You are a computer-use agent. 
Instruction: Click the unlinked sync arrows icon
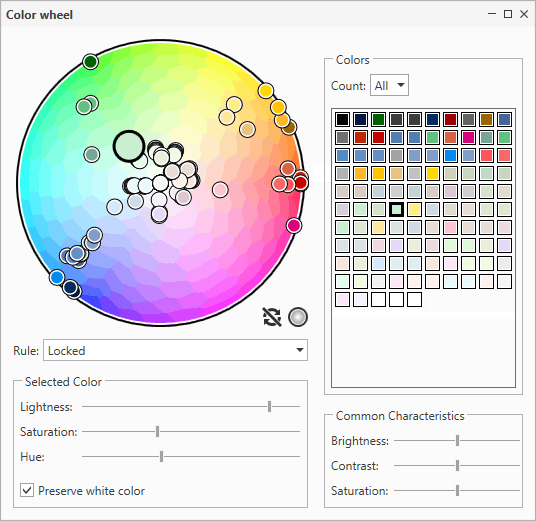pyautogui.click(x=272, y=317)
